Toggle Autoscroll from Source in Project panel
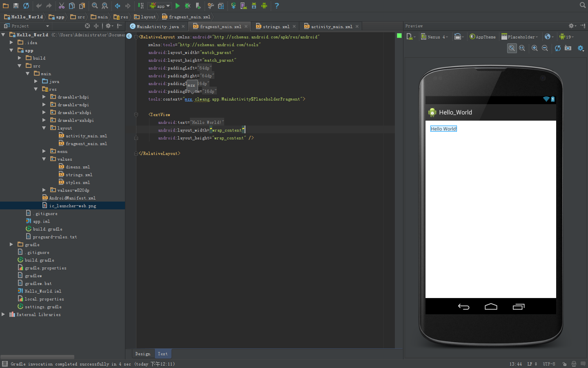Image resolution: width=588 pixels, height=368 pixels. point(87,26)
